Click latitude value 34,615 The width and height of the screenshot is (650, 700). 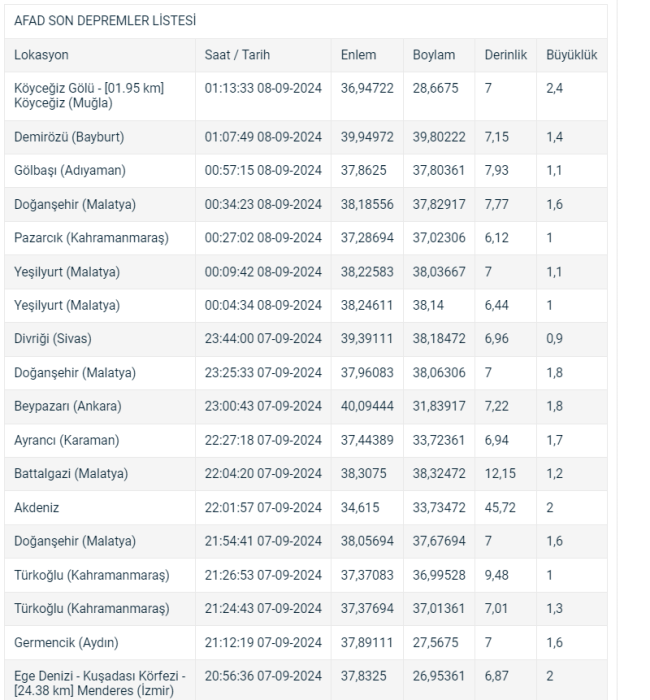coord(360,508)
